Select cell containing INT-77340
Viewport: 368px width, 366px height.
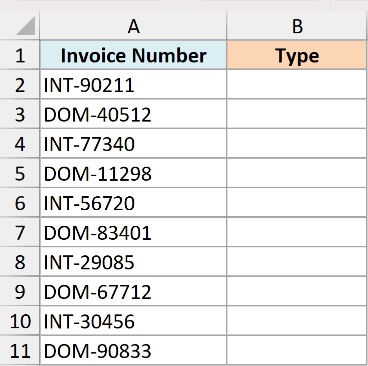click(133, 144)
